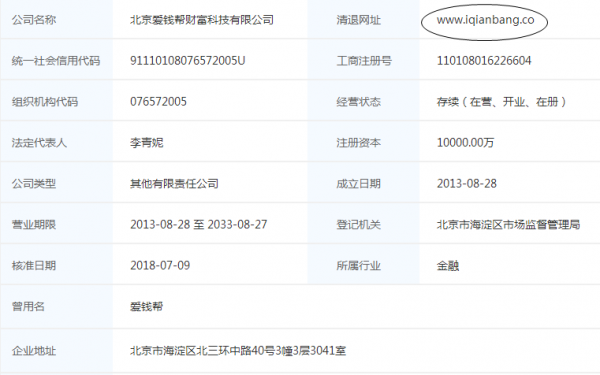
Task: Select authority 北京市海淀区市场监督管理局
Action: click(x=509, y=225)
